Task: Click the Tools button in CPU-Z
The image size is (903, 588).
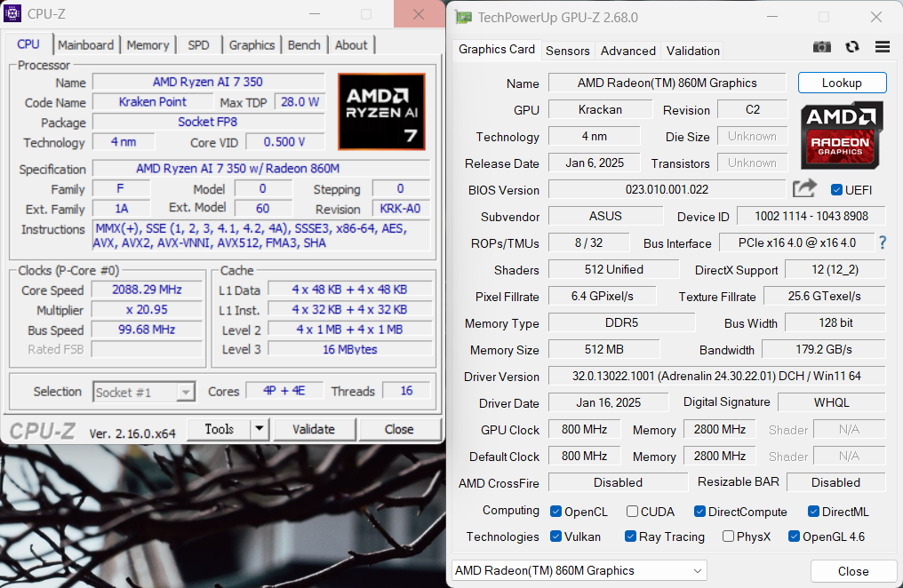Action: [x=220, y=429]
